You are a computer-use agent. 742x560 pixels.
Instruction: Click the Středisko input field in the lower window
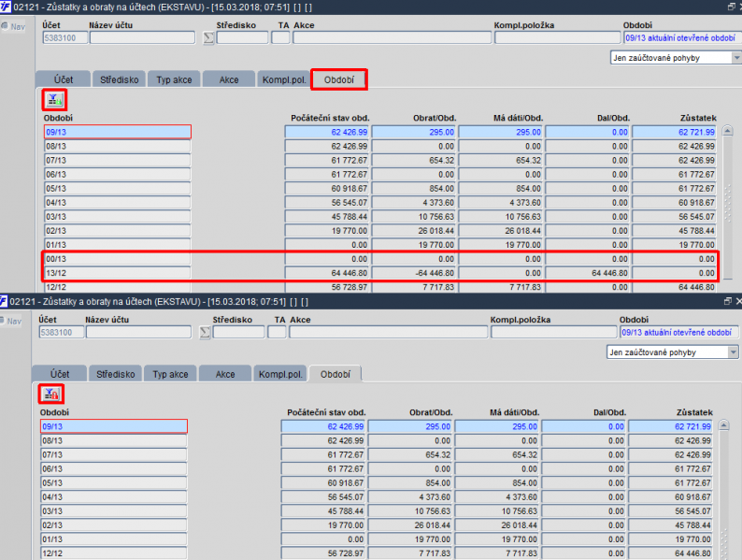[x=238, y=332]
